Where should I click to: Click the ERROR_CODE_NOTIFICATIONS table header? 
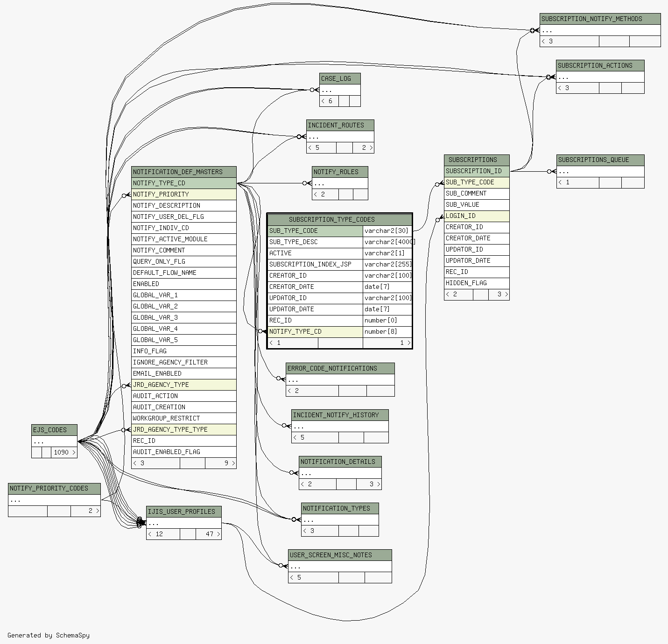tap(340, 368)
